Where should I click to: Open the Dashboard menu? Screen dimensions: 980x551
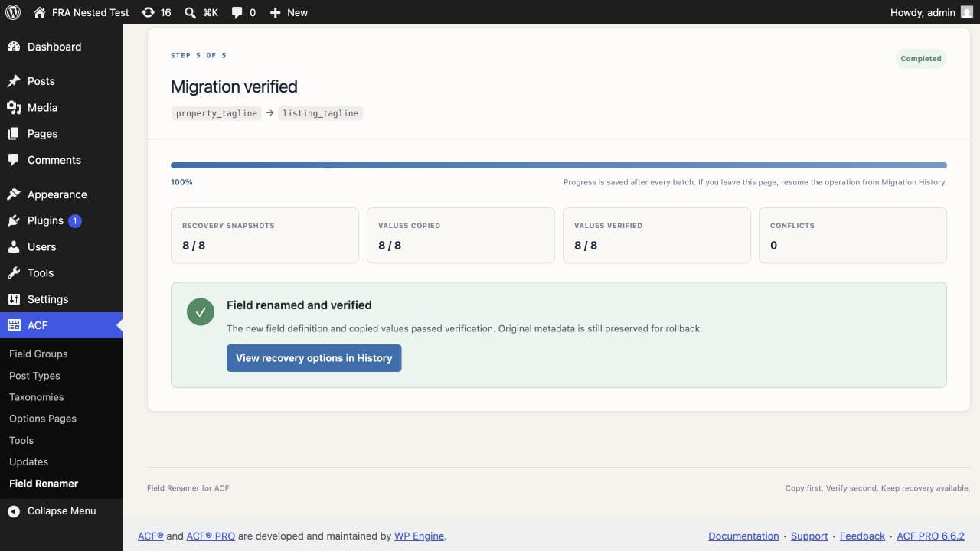[61, 47]
